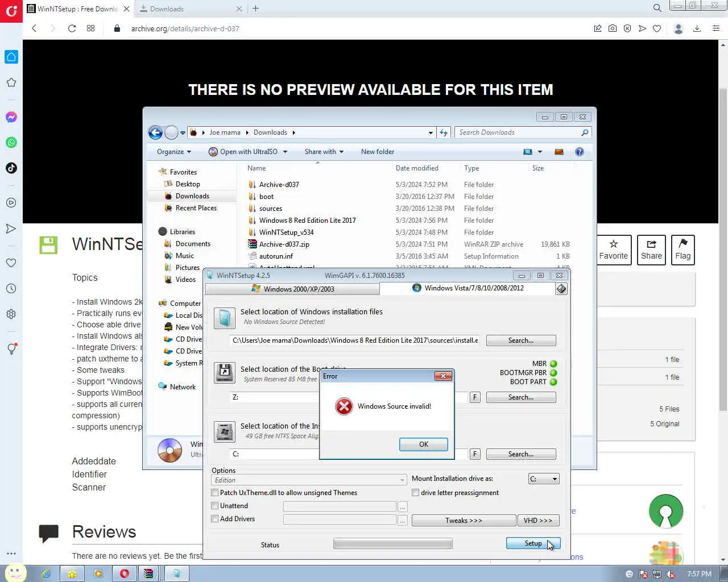Viewport: 728px width, 582px height.
Task: Take a snapshot with browser camera icon
Action: pos(613,28)
